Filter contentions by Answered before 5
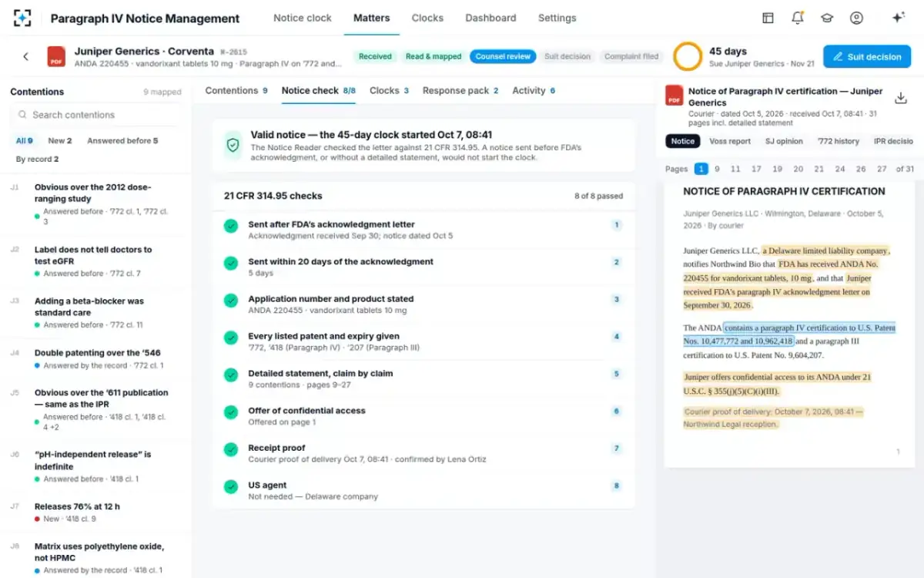 click(122, 141)
